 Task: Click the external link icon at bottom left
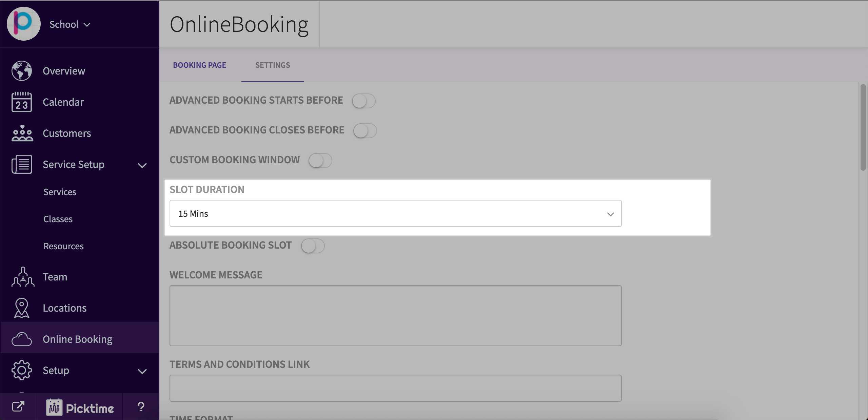pos(18,406)
